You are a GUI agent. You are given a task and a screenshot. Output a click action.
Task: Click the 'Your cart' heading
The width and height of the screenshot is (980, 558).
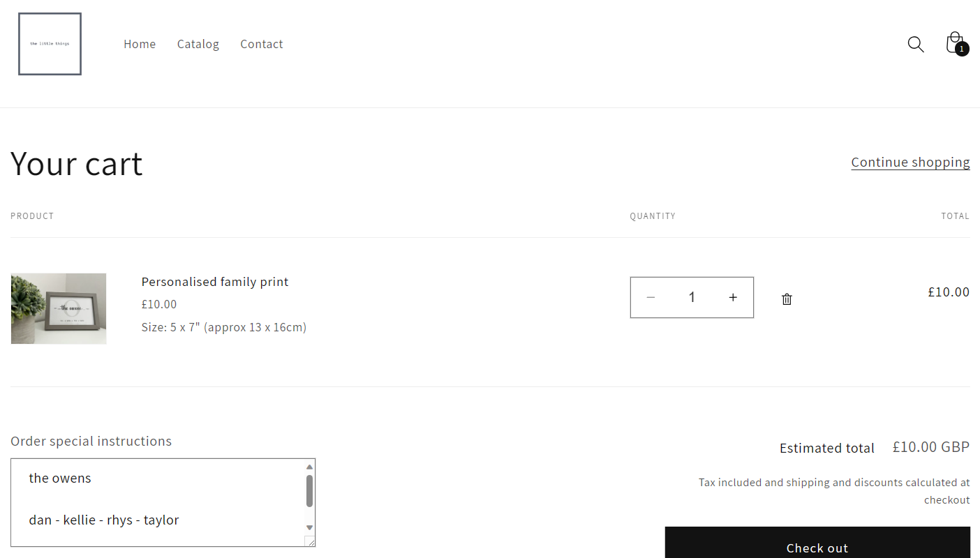[x=77, y=164]
